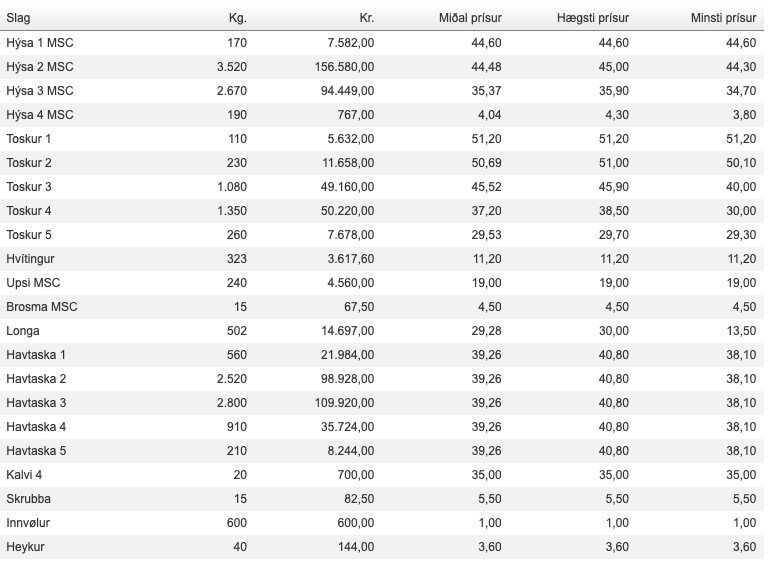Select the Innvølur row label
772x567 pixels.
tap(29, 522)
